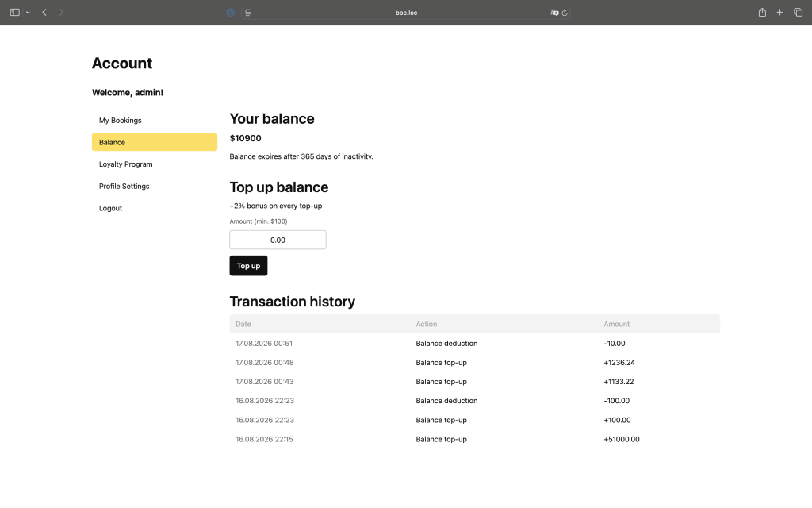Click the translate page icon
Image resolution: width=812 pixels, height=508 pixels.
(x=553, y=13)
